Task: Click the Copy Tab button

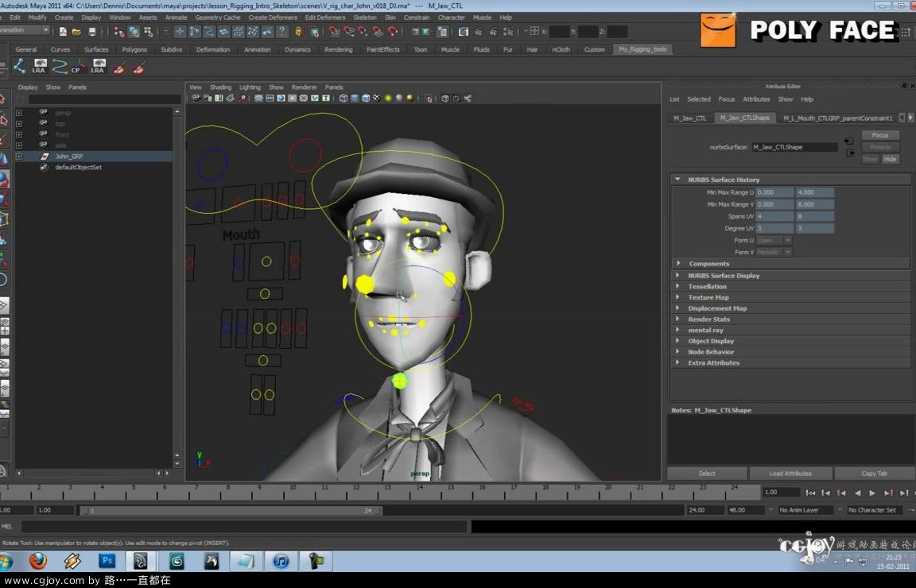Action: click(x=875, y=474)
